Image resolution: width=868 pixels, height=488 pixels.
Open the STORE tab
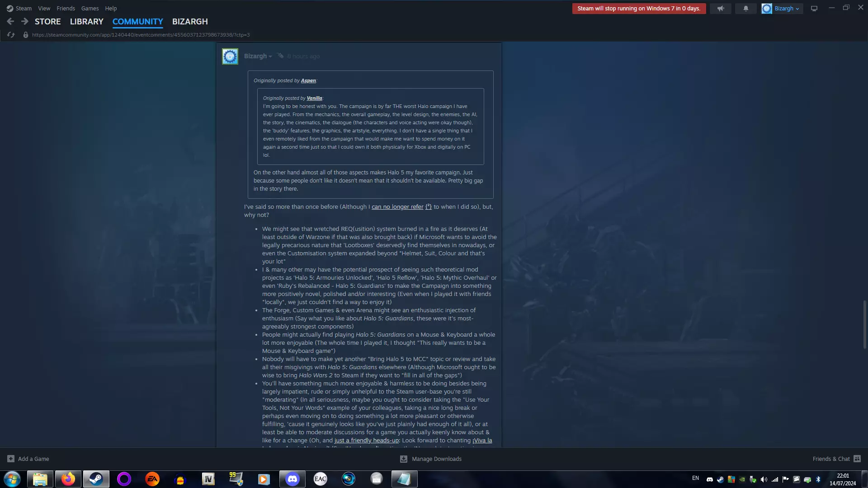point(47,21)
